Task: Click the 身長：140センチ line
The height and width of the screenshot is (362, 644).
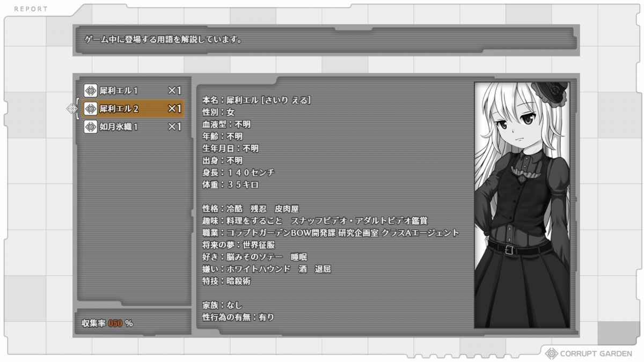Action: tap(238, 173)
